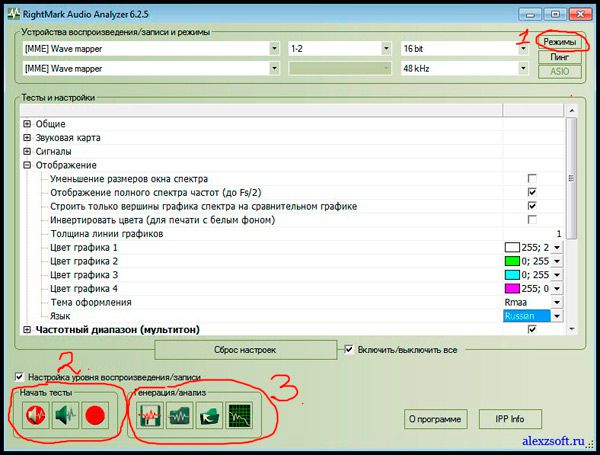The width and height of the screenshot is (600, 455).
Task: Open the "Цвет графика 4" color dropdown arrow
Action: 557,289
